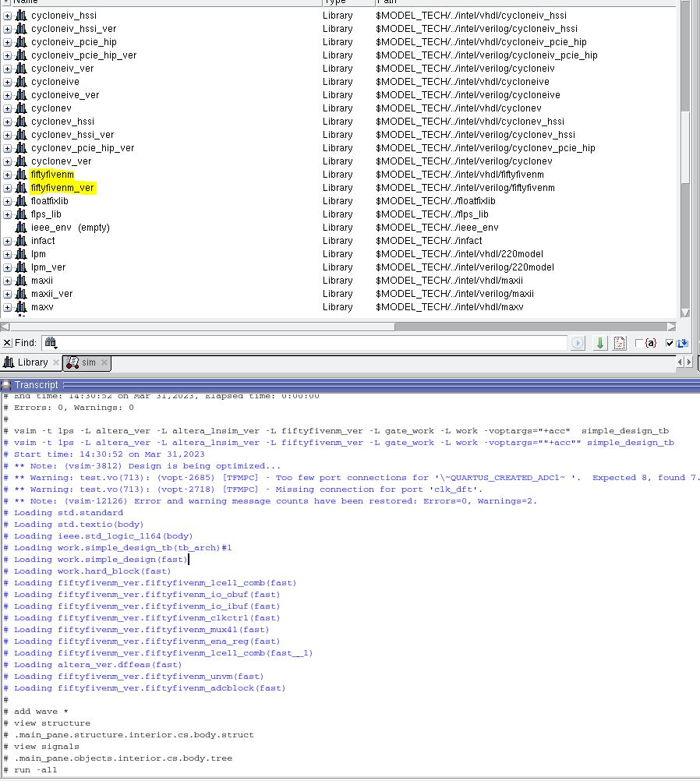
Task: Click the ieee_env library icon
Action: coord(21,228)
